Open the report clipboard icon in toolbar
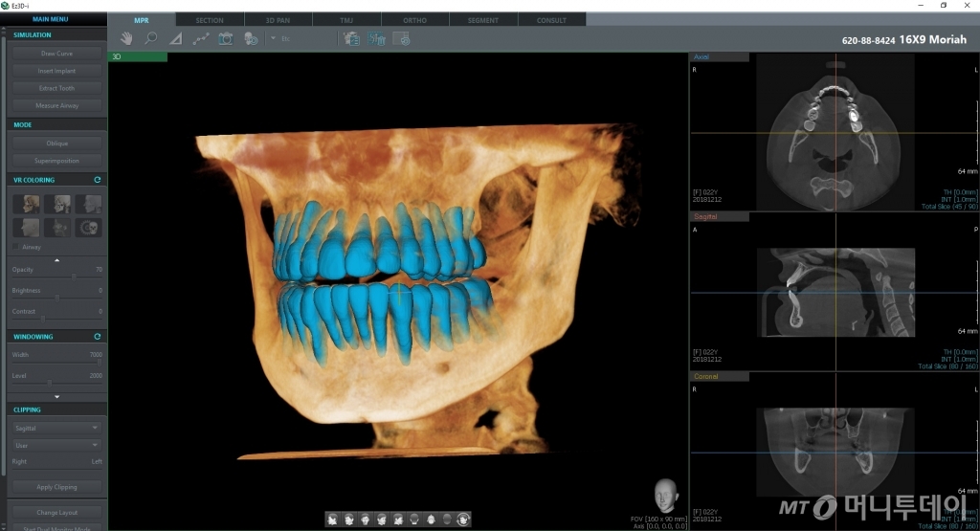This screenshot has width=980, height=531. tap(351, 38)
